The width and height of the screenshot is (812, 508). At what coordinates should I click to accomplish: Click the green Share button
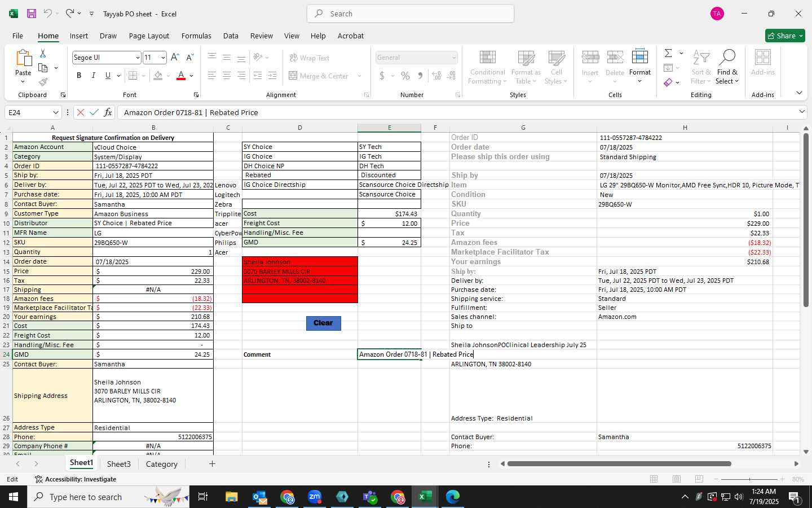(785, 36)
